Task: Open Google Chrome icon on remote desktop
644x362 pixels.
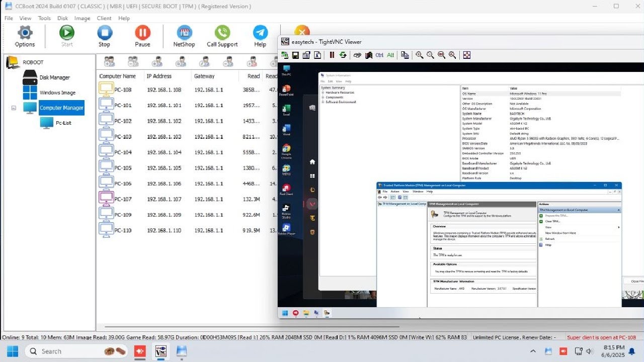Action: pyautogui.click(x=286, y=151)
